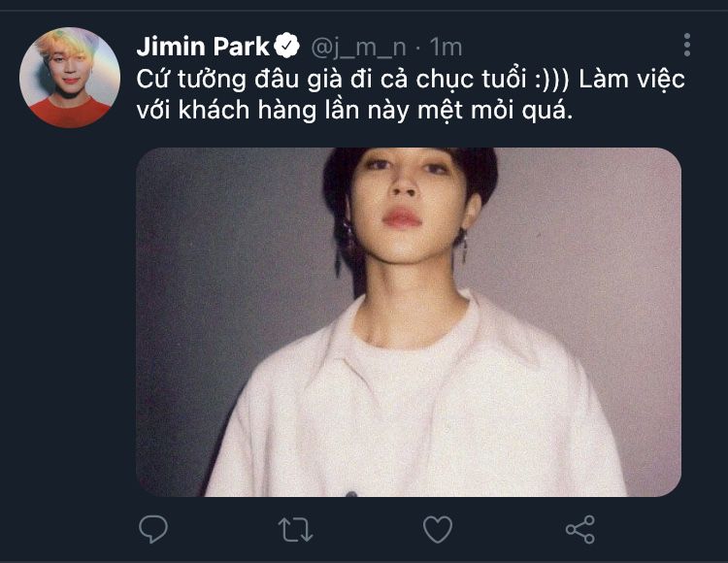Toggle the heart to favorite this post
Image resolution: width=728 pixels, height=563 pixels.
pos(438,529)
